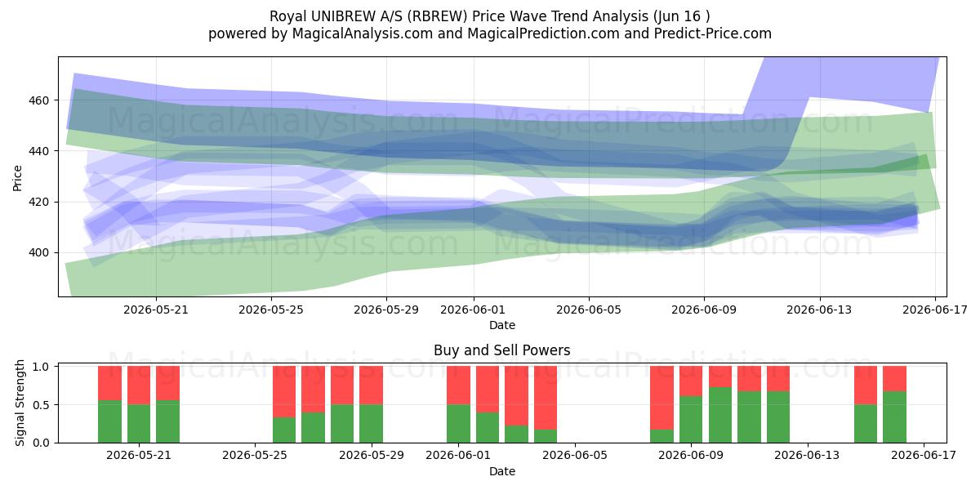Click the 0.0 signal strength tick label
Screen dimensions: 980x490
coord(42,443)
